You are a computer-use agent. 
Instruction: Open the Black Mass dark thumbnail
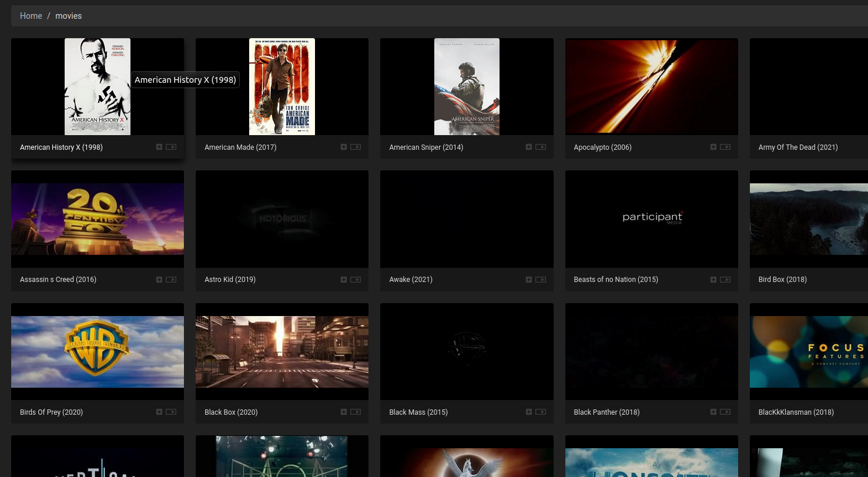tap(467, 352)
